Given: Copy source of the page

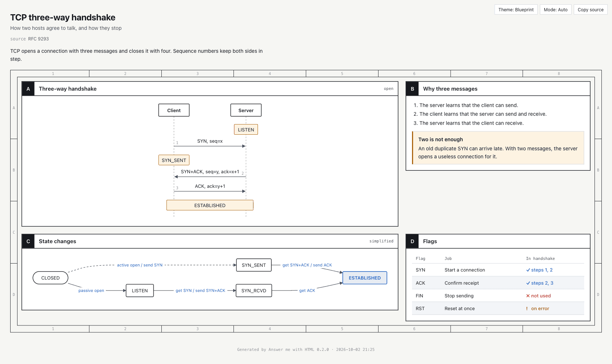Looking at the screenshot, I should point(591,9).
